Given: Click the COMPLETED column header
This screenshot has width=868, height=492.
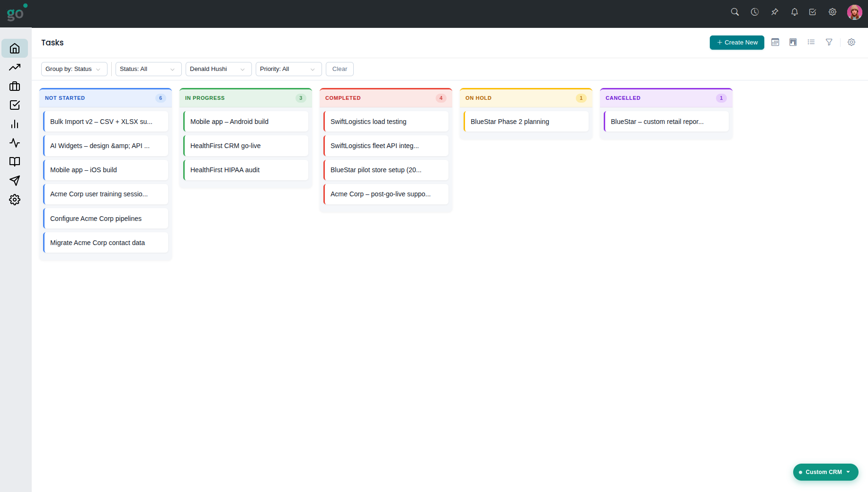Looking at the screenshot, I should pos(386,98).
